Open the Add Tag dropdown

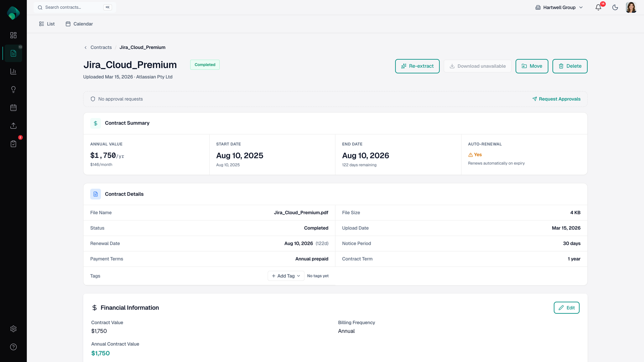point(286,276)
